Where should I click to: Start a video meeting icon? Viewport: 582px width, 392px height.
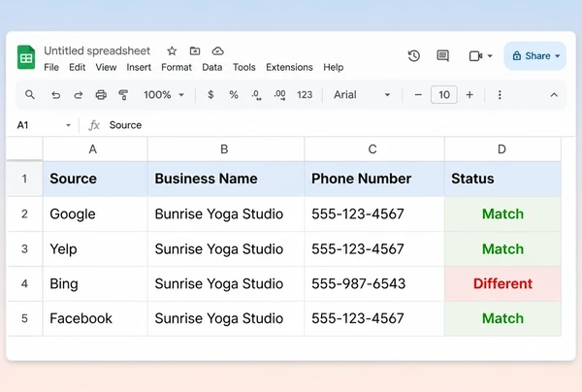(x=475, y=56)
